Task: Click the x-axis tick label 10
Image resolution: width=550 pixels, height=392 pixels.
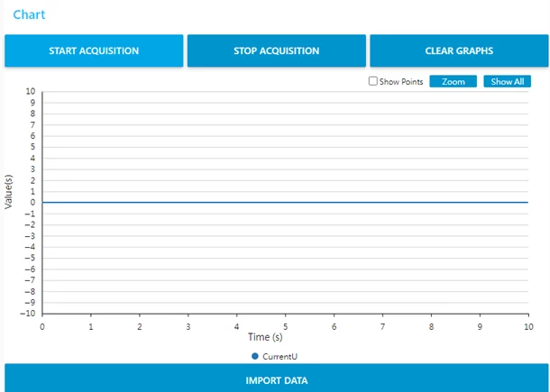Action: click(528, 327)
